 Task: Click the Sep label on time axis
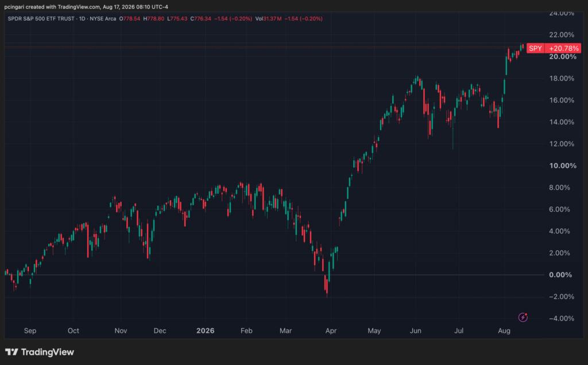[x=30, y=331]
